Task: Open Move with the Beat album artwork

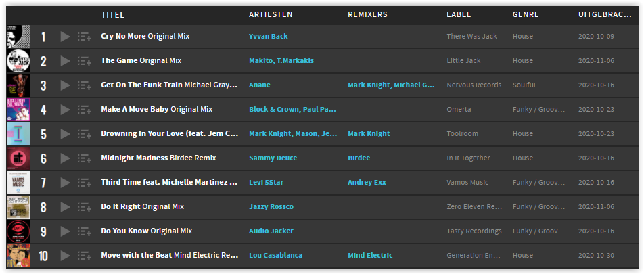Action: pos(18,256)
